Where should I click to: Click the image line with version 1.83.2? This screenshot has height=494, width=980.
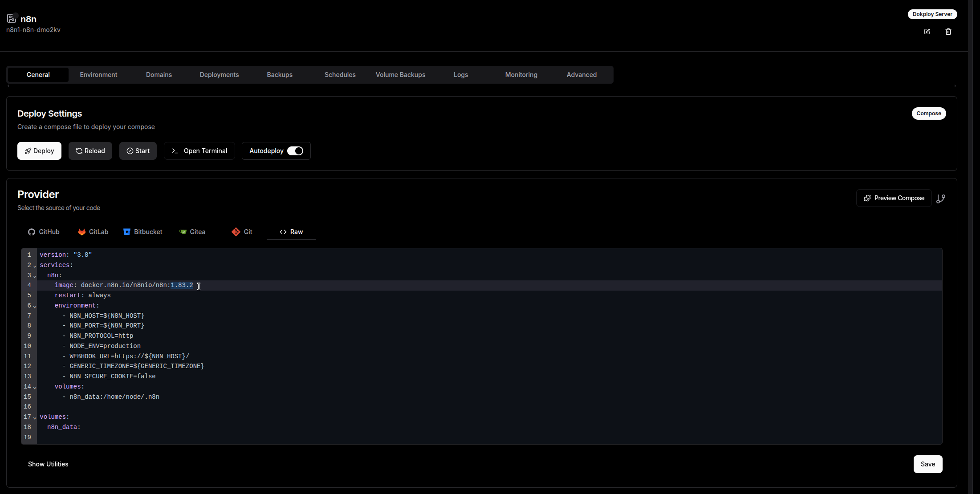(489, 285)
